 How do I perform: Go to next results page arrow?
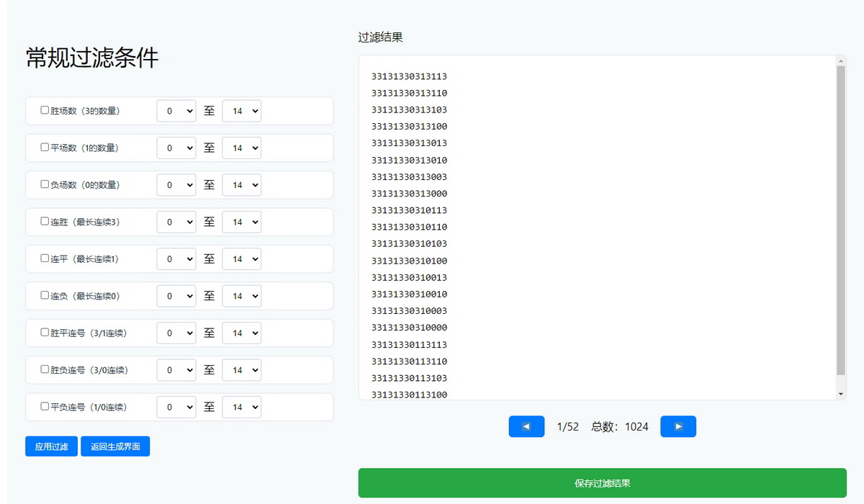[678, 426]
